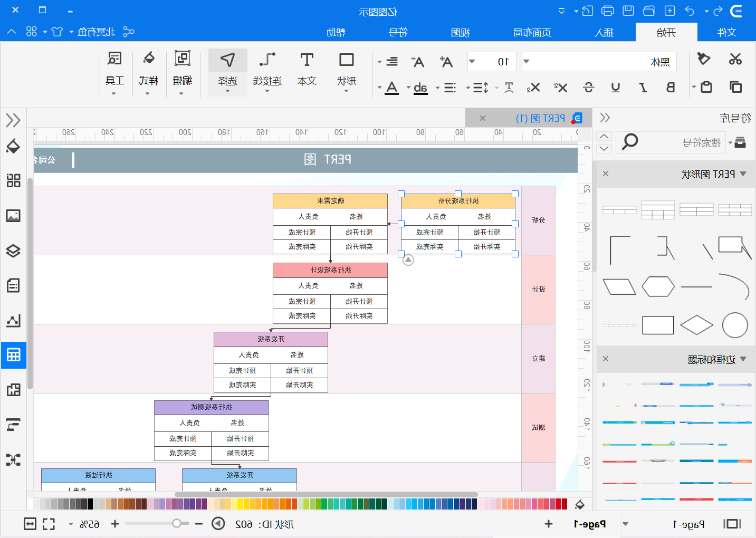The image size is (756, 538).
Task: Collapse the 符号库 panel with double chevron
Action: [605, 118]
